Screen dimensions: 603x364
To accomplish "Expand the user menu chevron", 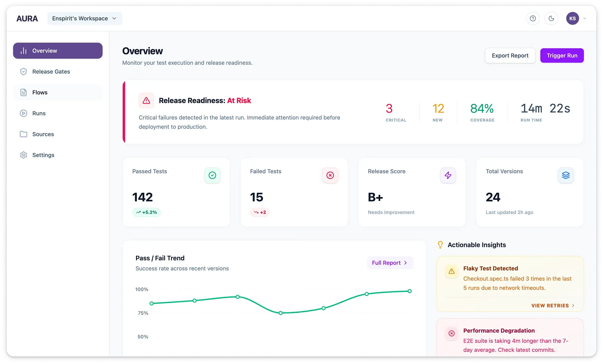I will pos(585,18).
